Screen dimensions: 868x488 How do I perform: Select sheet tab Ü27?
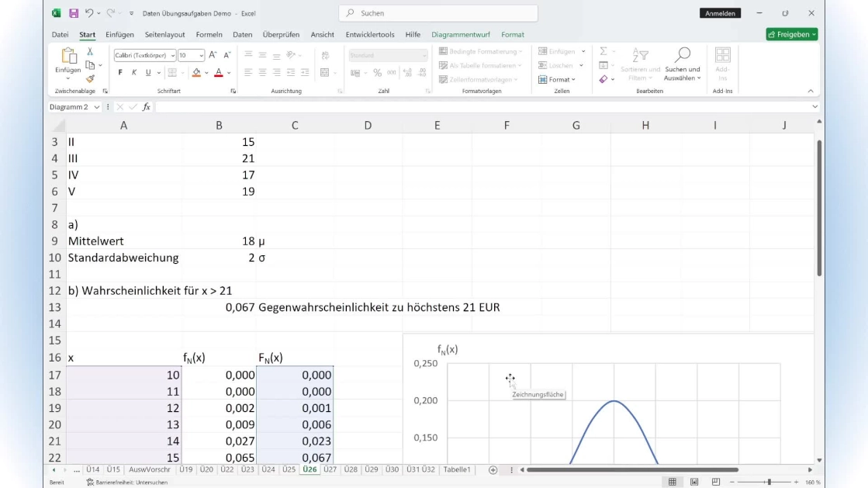330,469
